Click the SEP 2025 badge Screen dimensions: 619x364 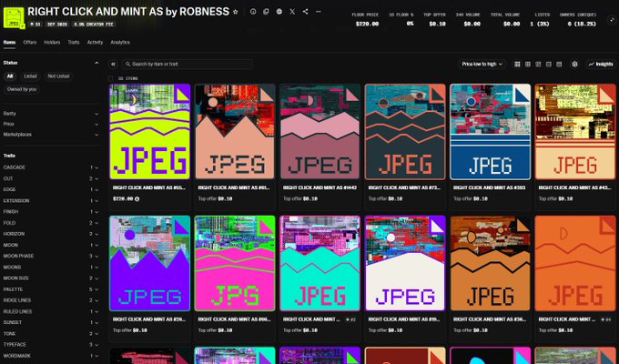[57, 25]
